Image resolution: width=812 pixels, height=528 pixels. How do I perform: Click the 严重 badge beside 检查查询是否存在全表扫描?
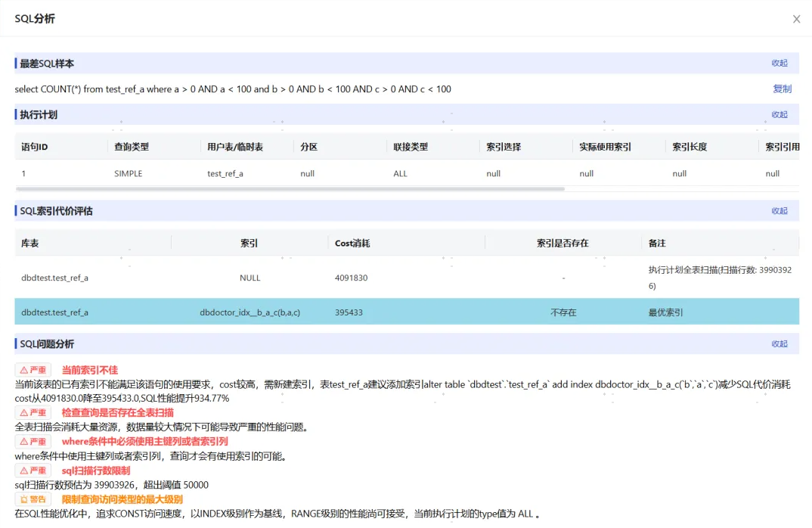(x=33, y=412)
